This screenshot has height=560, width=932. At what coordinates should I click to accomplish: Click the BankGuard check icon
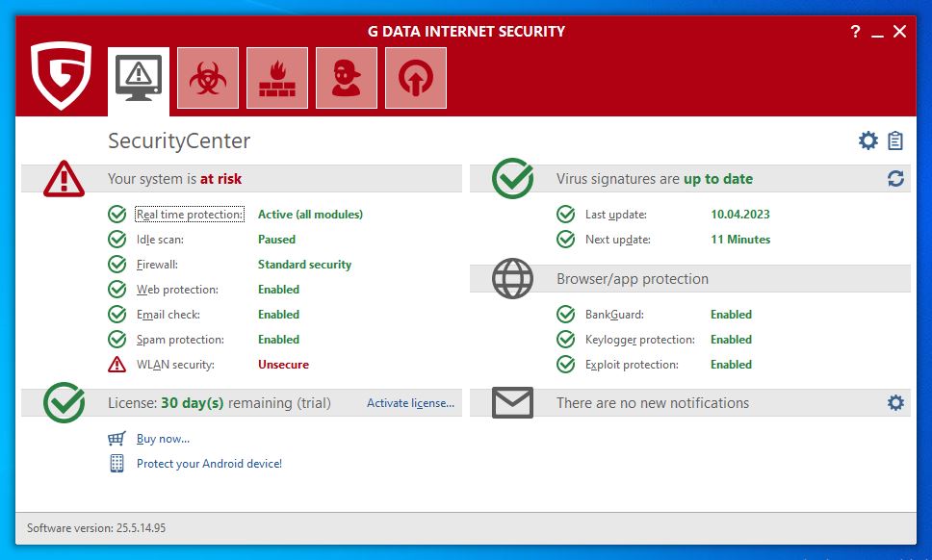pyautogui.click(x=565, y=314)
